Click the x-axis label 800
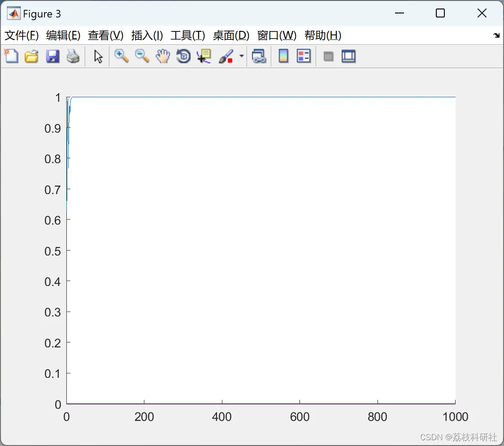Viewport: 504px width, 446px height. (x=378, y=417)
